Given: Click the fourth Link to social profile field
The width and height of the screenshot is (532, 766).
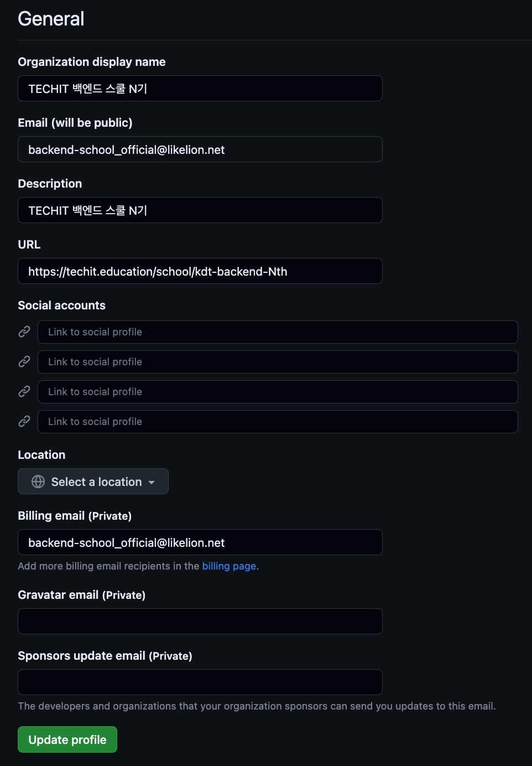Looking at the screenshot, I should pos(277,422).
